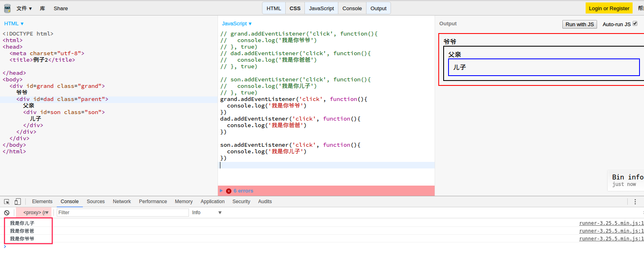The image size is (644, 269).
Task: Switch to the Memory DevTools tab
Action: (184, 202)
